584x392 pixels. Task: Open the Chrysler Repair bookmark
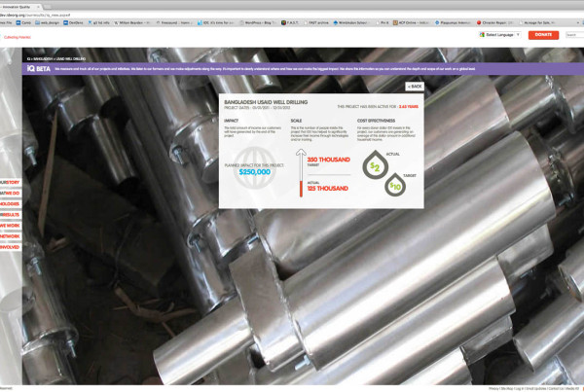[494, 22]
